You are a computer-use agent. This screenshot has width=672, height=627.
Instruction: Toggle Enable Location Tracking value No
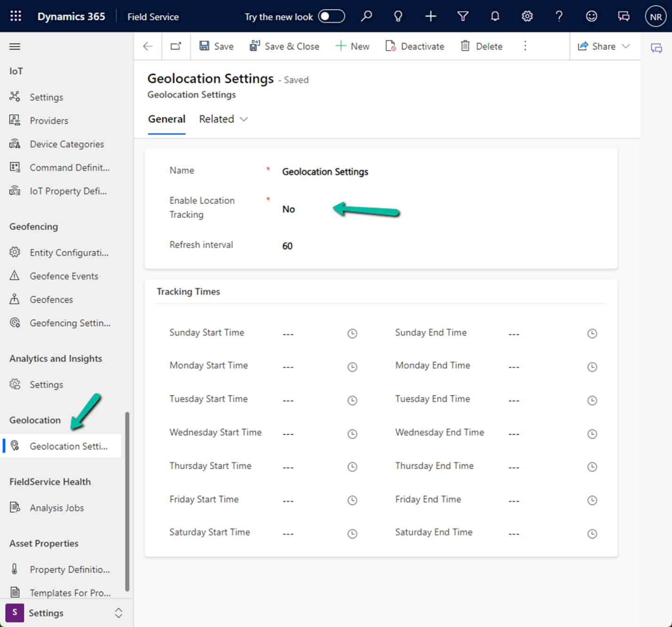pos(289,209)
